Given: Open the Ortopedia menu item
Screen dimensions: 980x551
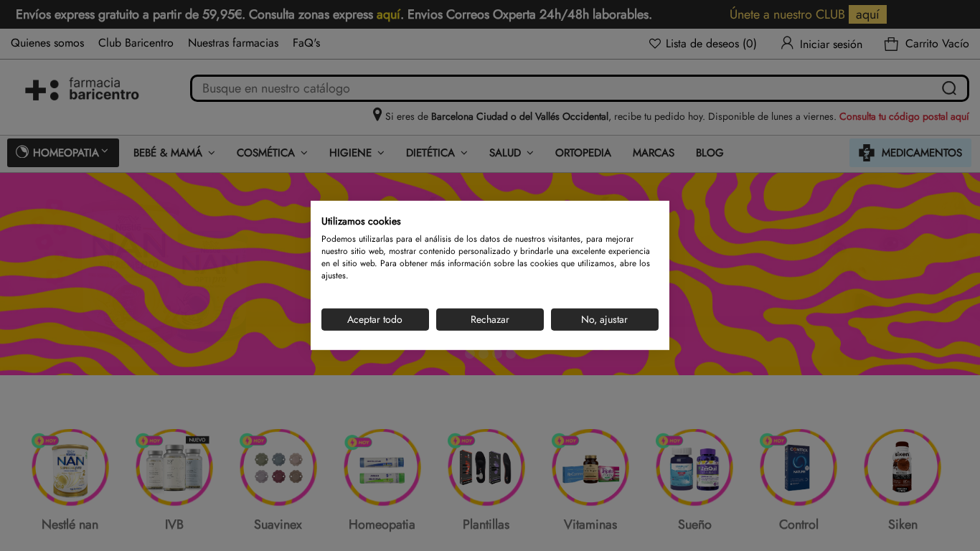Looking at the screenshot, I should pyautogui.click(x=583, y=153).
